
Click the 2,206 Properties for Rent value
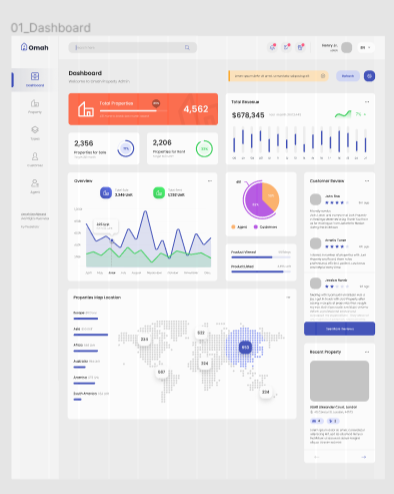point(162,143)
